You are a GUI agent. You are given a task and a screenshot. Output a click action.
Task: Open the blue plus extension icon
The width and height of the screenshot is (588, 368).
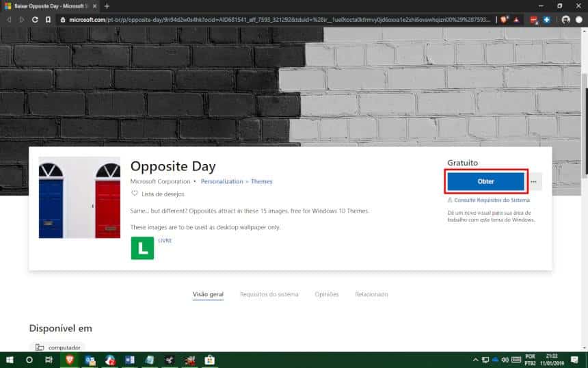click(547, 20)
